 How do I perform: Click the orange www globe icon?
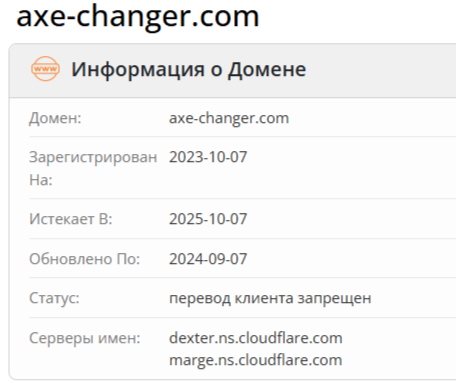(x=45, y=69)
